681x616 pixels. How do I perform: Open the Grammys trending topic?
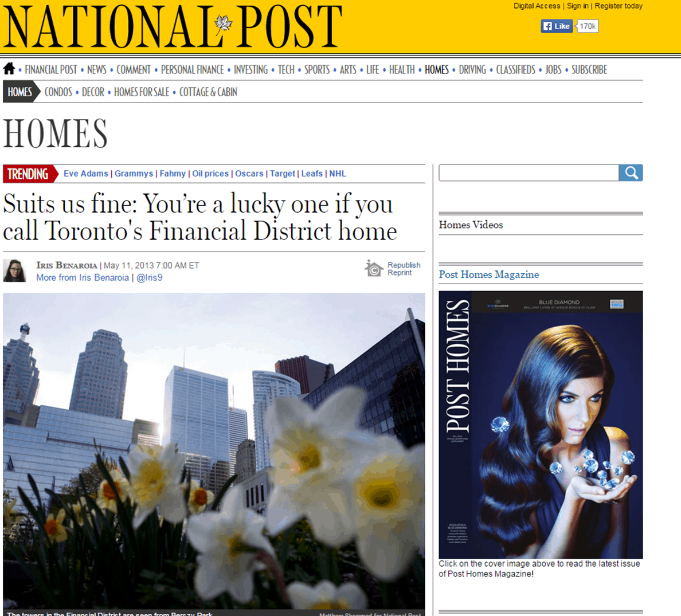pos(134,174)
